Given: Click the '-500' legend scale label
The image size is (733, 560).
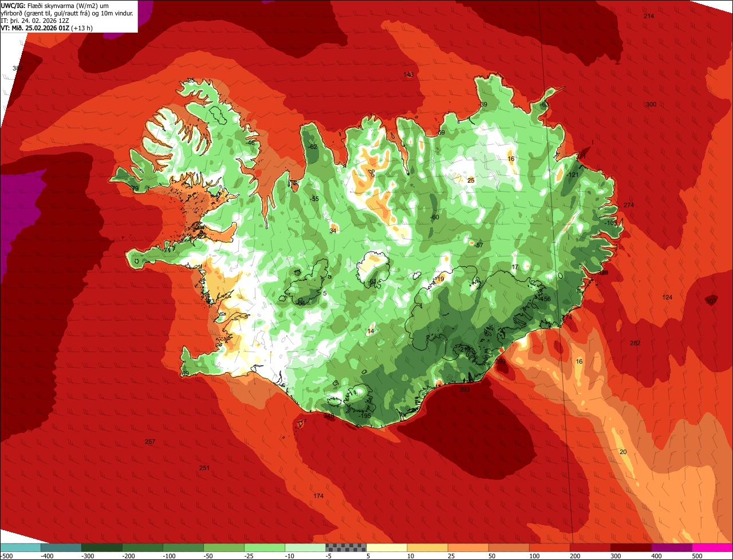Looking at the screenshot, I should point(6,556).
